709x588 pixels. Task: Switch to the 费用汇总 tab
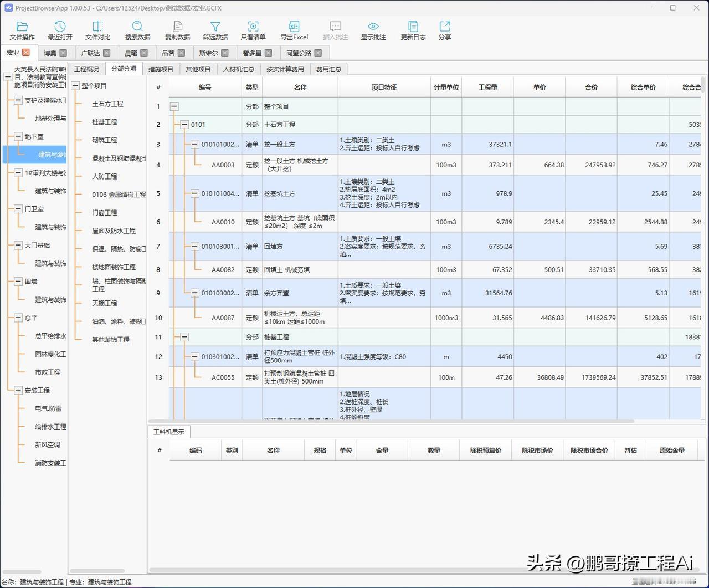click(x=328, y=69)
